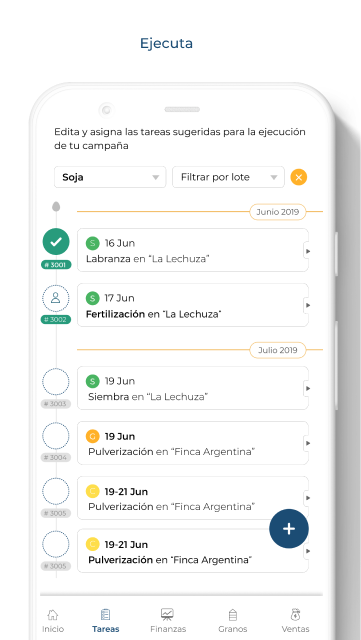Open the Filtrar por lote dropdown

point(228,177)
